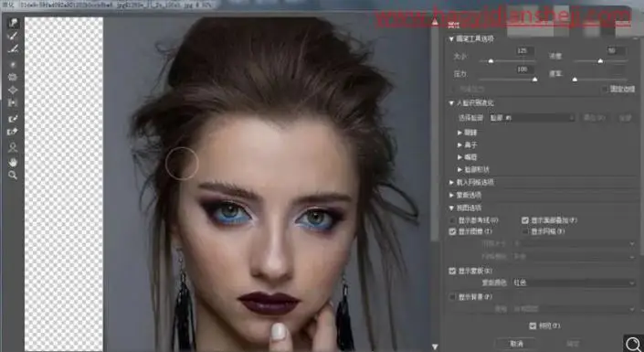Select the Bloat tool
The width and height of the screenshot is (644, 352).
pos(13,90)
